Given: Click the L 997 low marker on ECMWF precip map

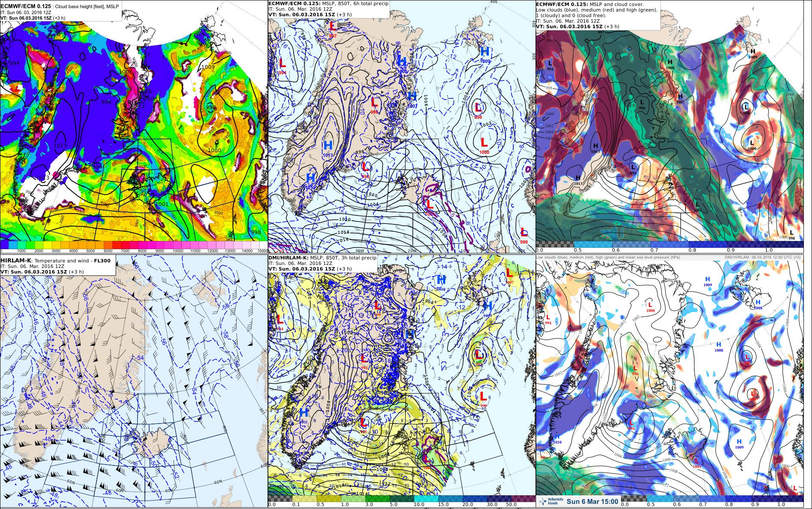Looking at the screenshot, I should [333, 29].
